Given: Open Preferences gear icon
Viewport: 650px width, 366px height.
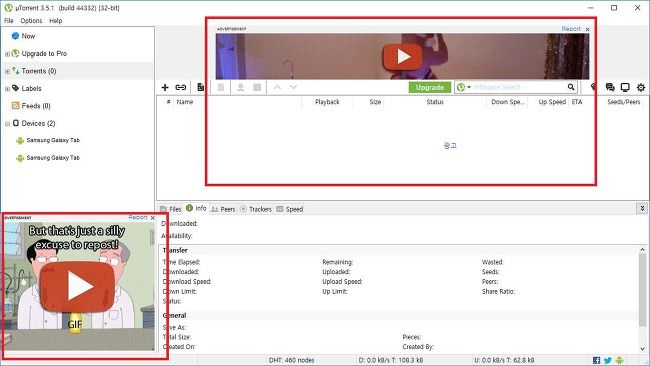Looking at the screenshot, I should pos(641,87).
